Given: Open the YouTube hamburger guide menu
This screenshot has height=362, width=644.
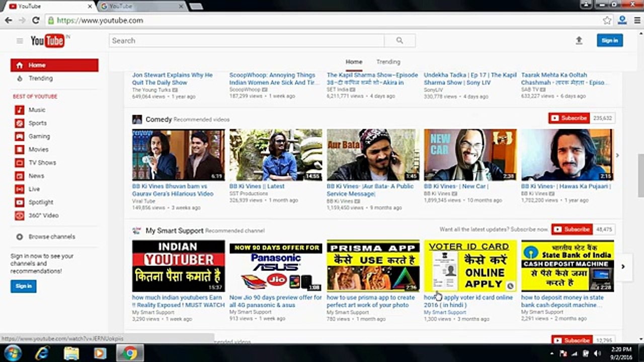Looking at the screenshot, I should pyautogui.click(x=20, y=41).
